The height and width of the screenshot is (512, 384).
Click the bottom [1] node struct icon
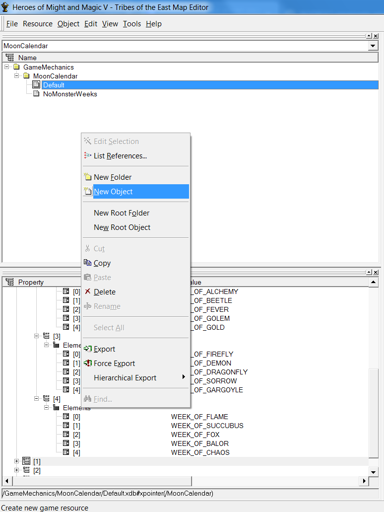coord(26,461)
